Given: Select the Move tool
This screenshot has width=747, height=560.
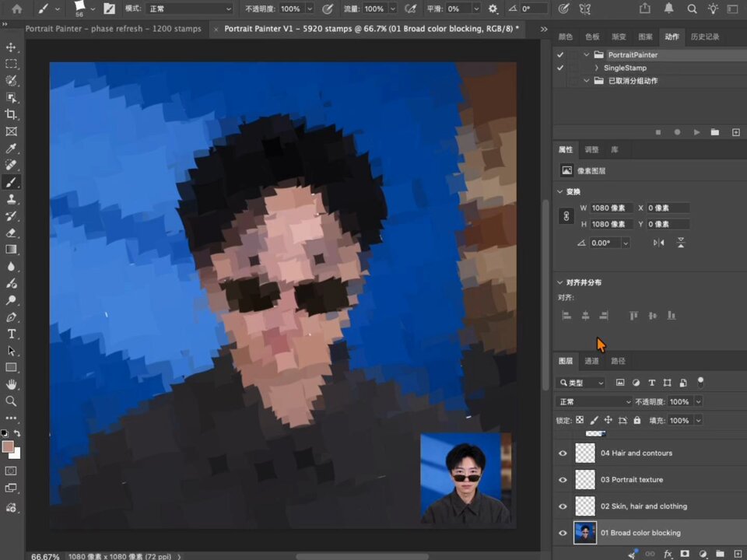Looking at the screenshot, I should (x=11, y=47).
